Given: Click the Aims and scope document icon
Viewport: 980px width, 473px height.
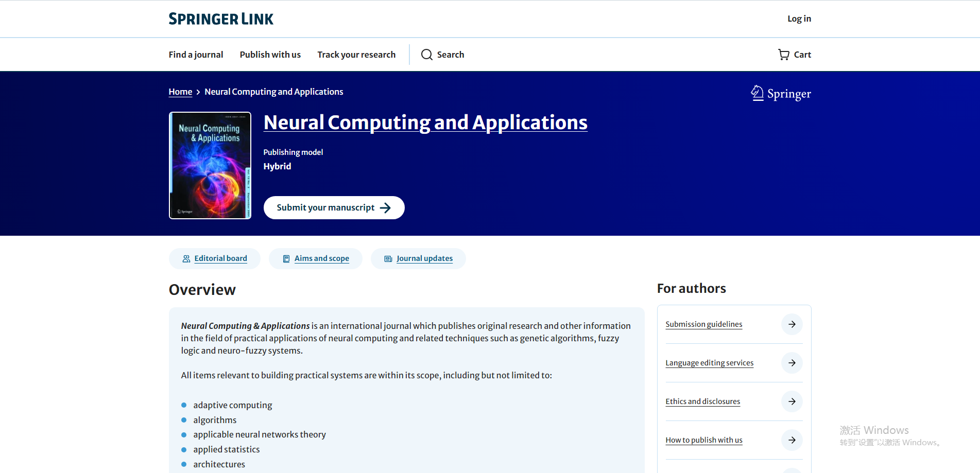Looking at the screenshot, I should point(286,259).
